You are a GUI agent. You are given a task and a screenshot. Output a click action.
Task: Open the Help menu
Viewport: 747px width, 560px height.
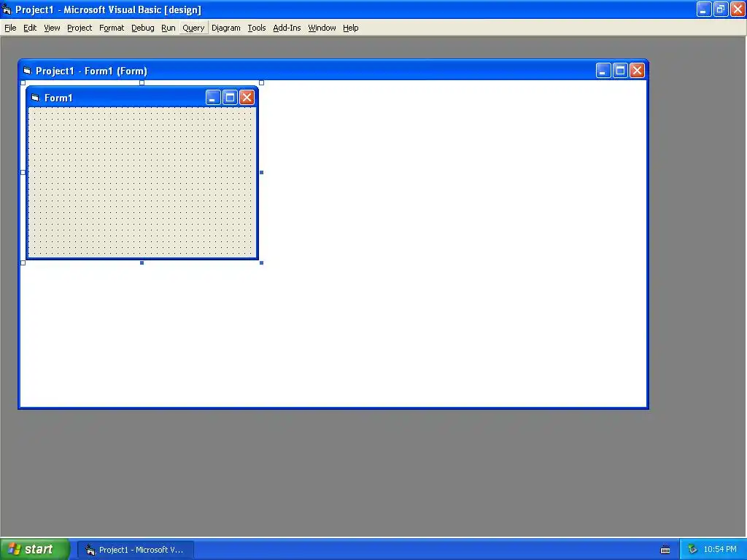tap(351, 28)
